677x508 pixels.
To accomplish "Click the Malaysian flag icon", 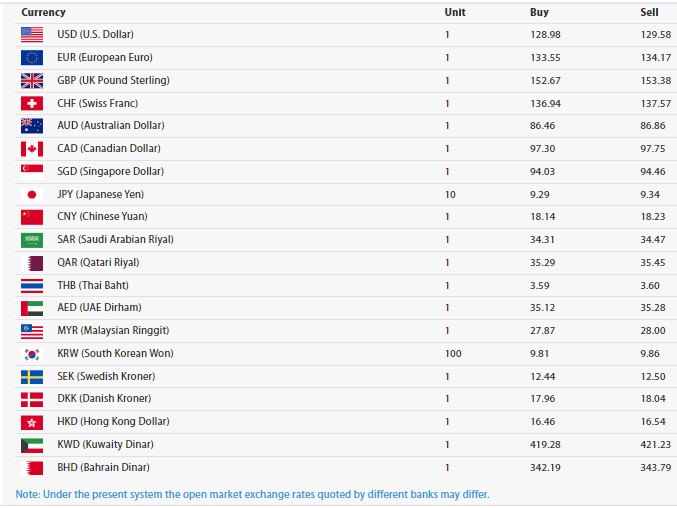I will pos(31,331).
